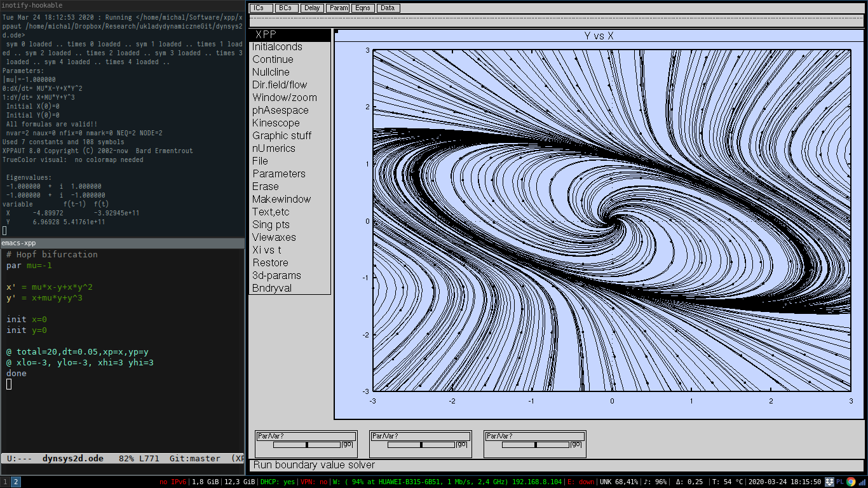Image resolution: width=868 pixels, height=488 pixels.
Task: Click the 'no IPv6' status entry
Action: [x=173, y=482]
